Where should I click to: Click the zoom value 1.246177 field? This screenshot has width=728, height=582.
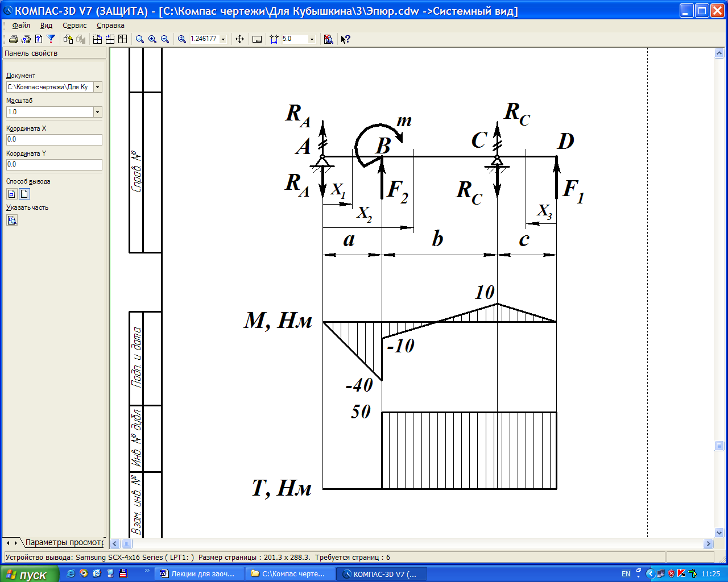coord(204,39)
